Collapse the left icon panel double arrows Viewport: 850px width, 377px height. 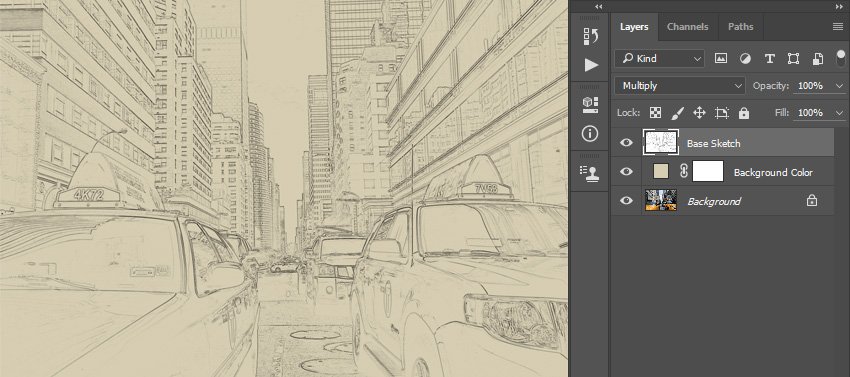point(598,7)
